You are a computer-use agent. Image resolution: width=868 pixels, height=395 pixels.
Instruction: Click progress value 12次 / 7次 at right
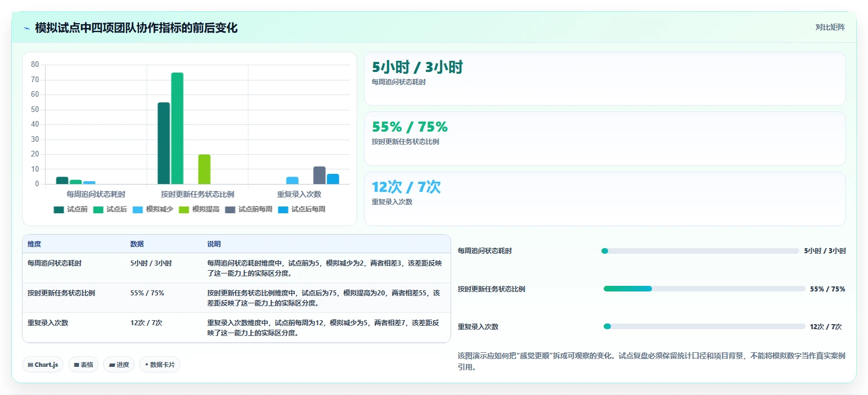pos(826,327)
